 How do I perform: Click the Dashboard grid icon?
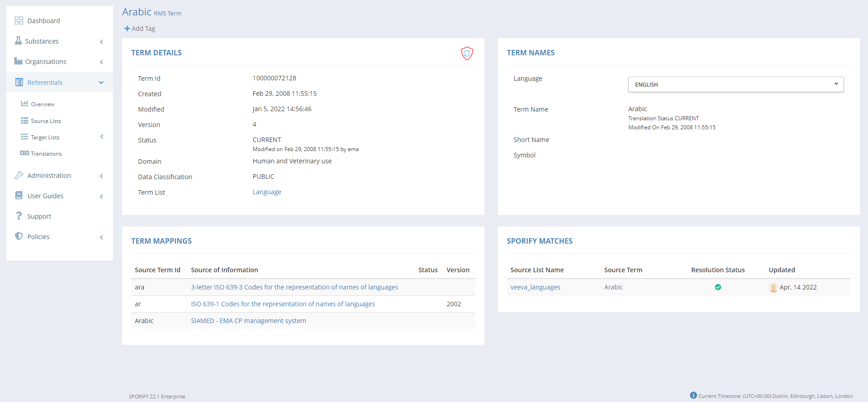coord(19,21)
